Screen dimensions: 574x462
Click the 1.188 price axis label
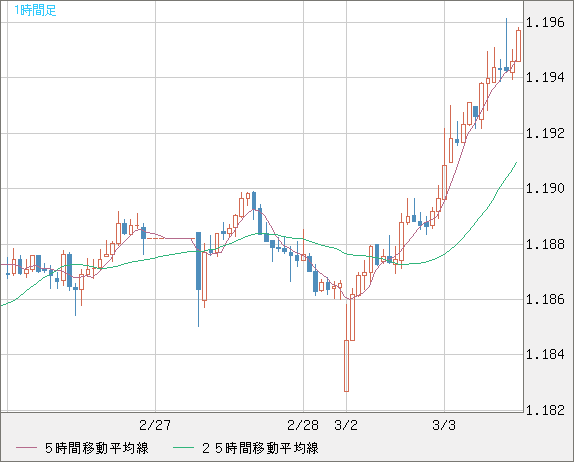click(x=545, y=244)
